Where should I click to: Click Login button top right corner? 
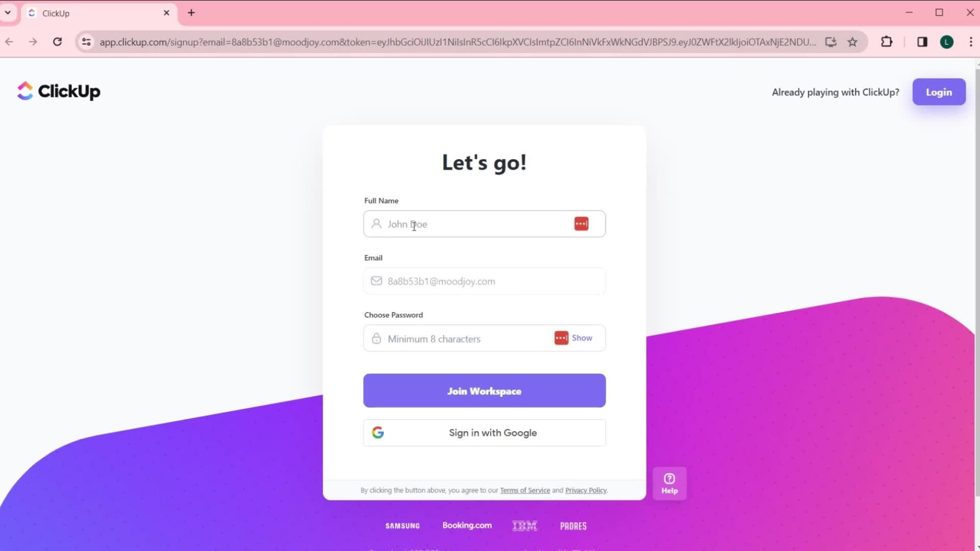coord(939,91)
